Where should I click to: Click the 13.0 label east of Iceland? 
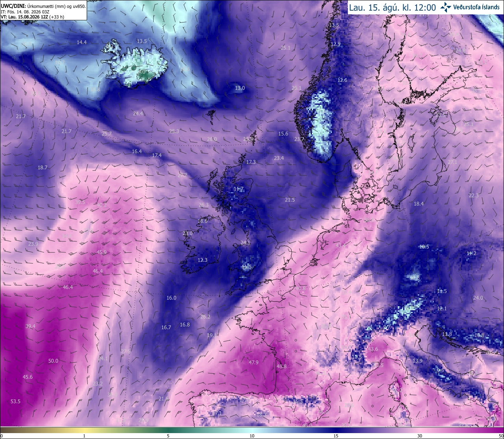click(240, 88)
